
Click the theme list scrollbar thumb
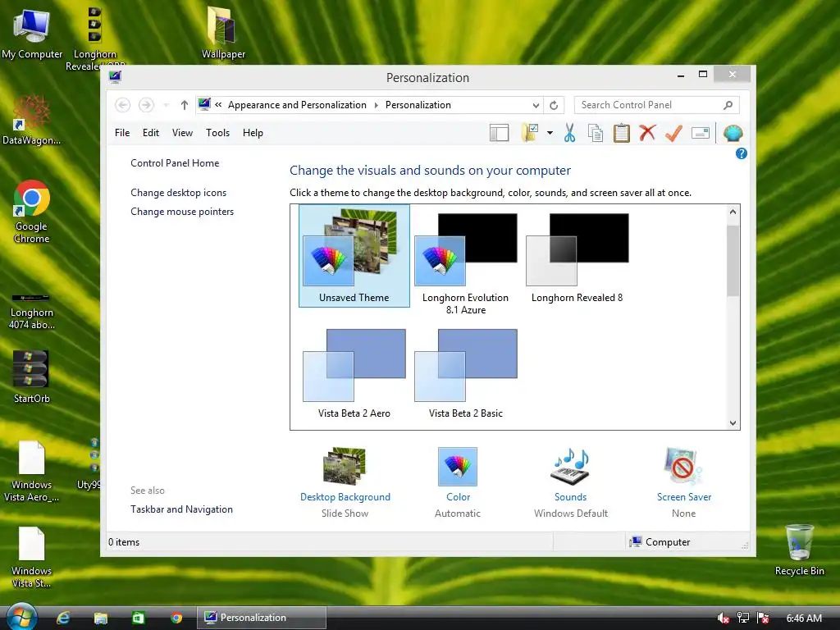tap(733, 260)
